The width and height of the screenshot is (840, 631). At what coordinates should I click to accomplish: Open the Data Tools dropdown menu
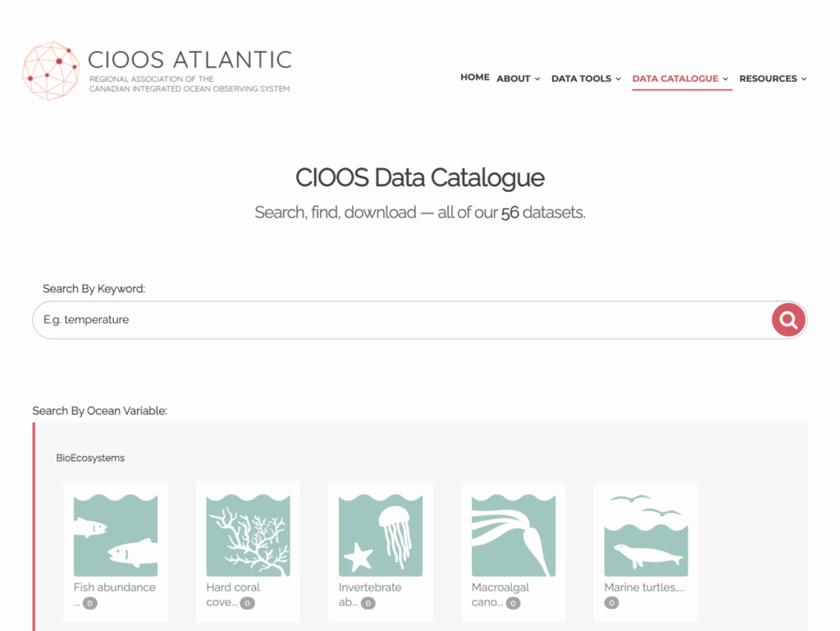586,79
